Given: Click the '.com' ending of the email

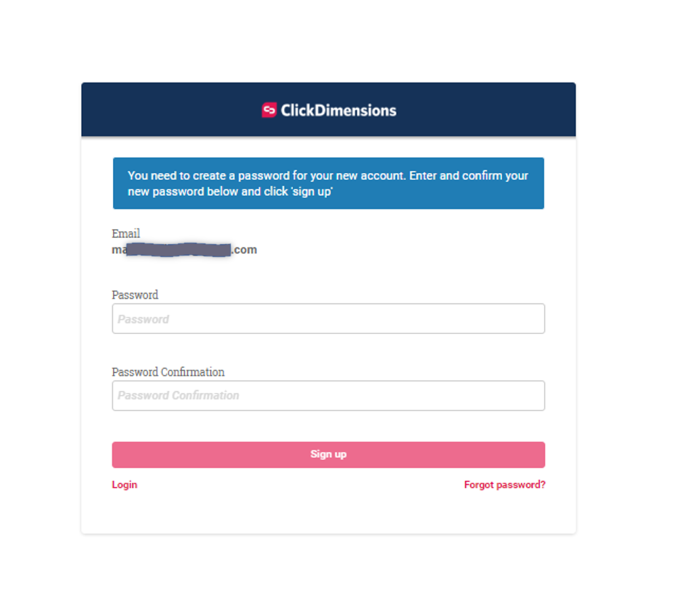Looking at the screenshot, I should pos(244,250).
